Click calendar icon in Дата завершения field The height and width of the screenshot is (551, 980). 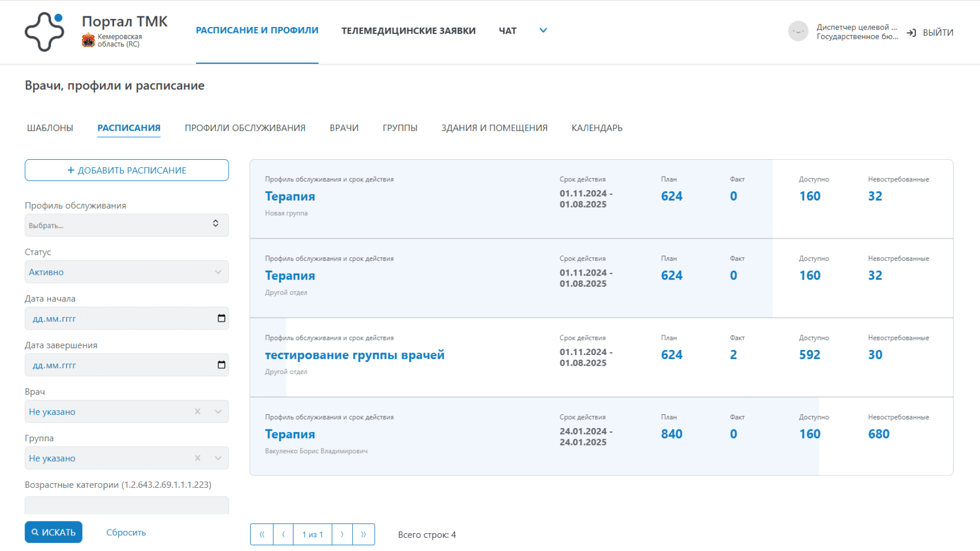tap(221, 365)
